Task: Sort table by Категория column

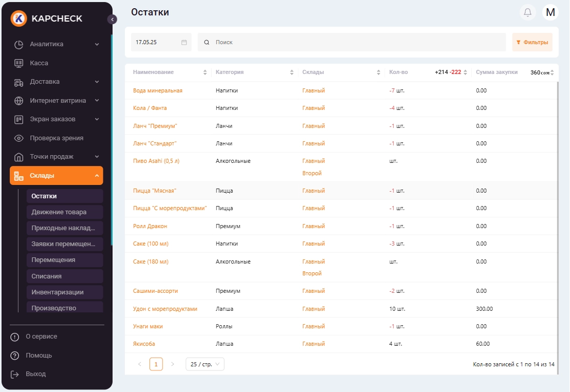Action: click(292, 72)
